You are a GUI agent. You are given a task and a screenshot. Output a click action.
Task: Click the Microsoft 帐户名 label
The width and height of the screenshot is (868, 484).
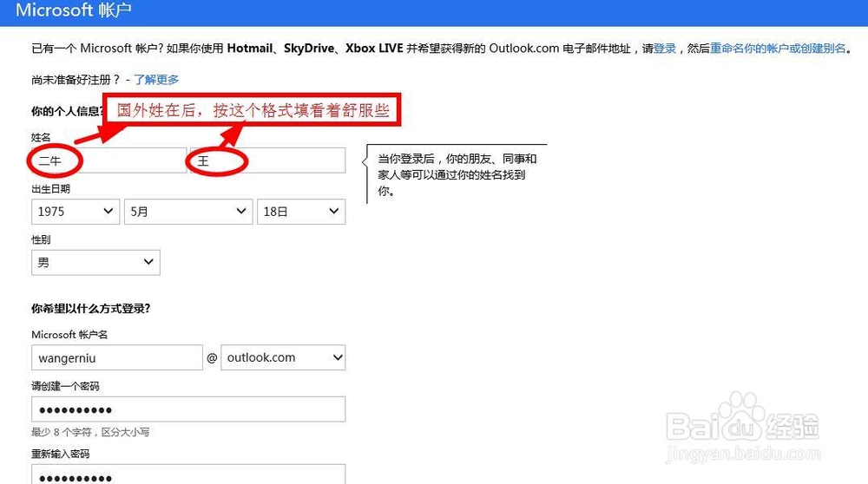coord(69,335)
